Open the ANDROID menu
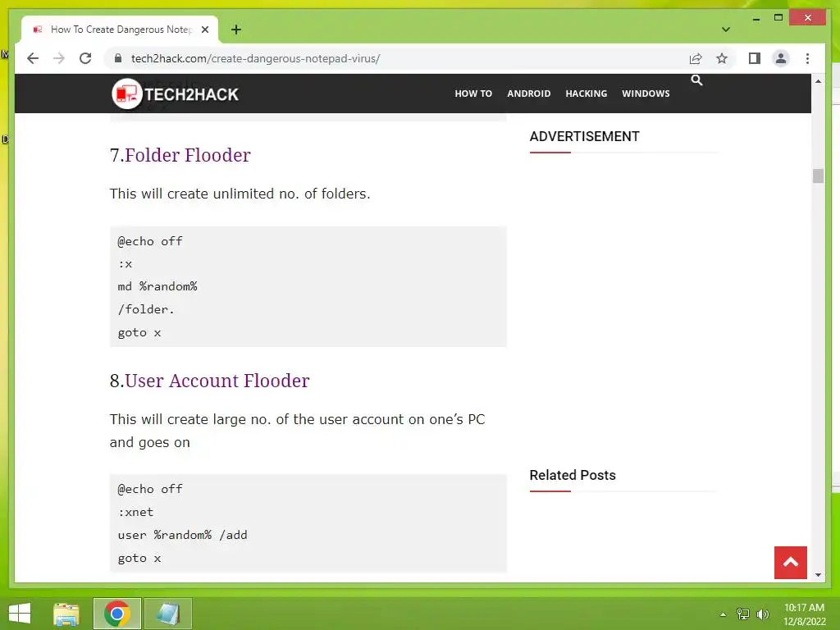This screenshot has width=840, height=630. pos(529,94)
